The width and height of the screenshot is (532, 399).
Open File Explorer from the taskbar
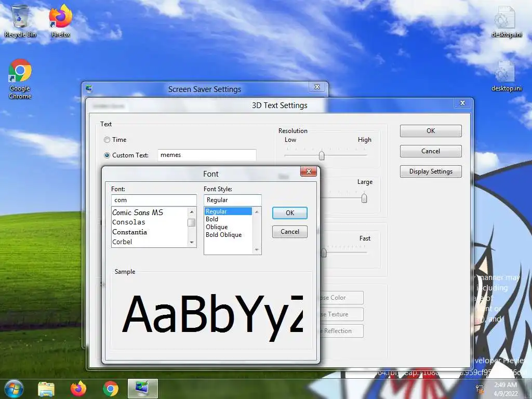point(46,389)
